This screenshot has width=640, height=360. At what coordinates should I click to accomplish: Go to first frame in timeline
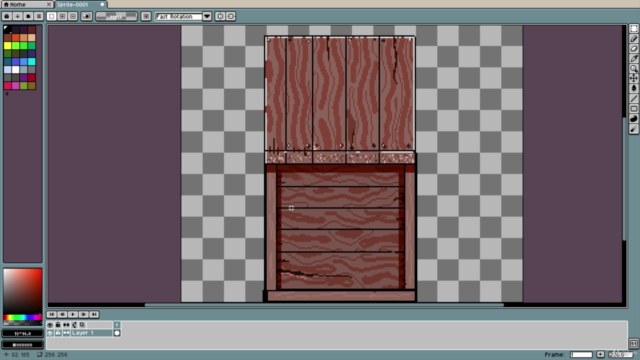click(51, 314)
